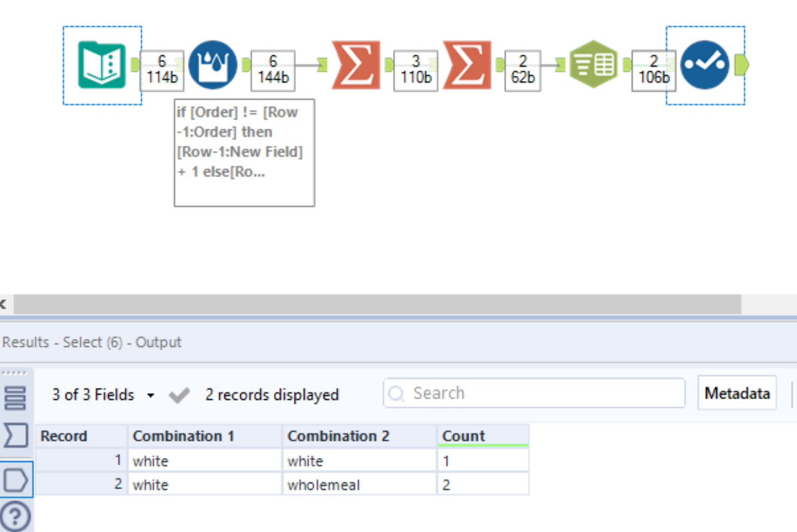Select the row showing wholemeal
Image resolution: width=797 pixels, height=532 pixels.
click(x=323, y=484)
